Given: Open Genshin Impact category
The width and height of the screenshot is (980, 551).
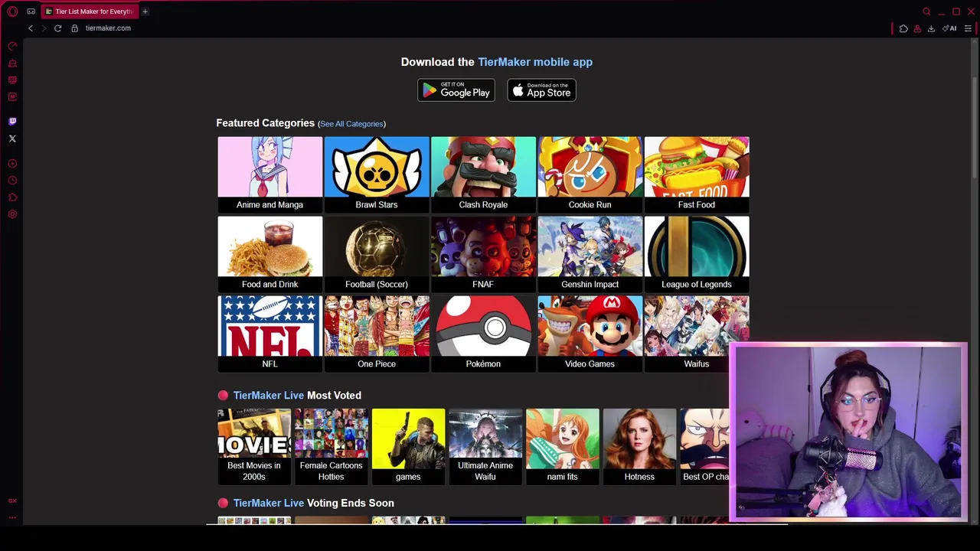Looking at the screenshot, I should click(590, 253).
